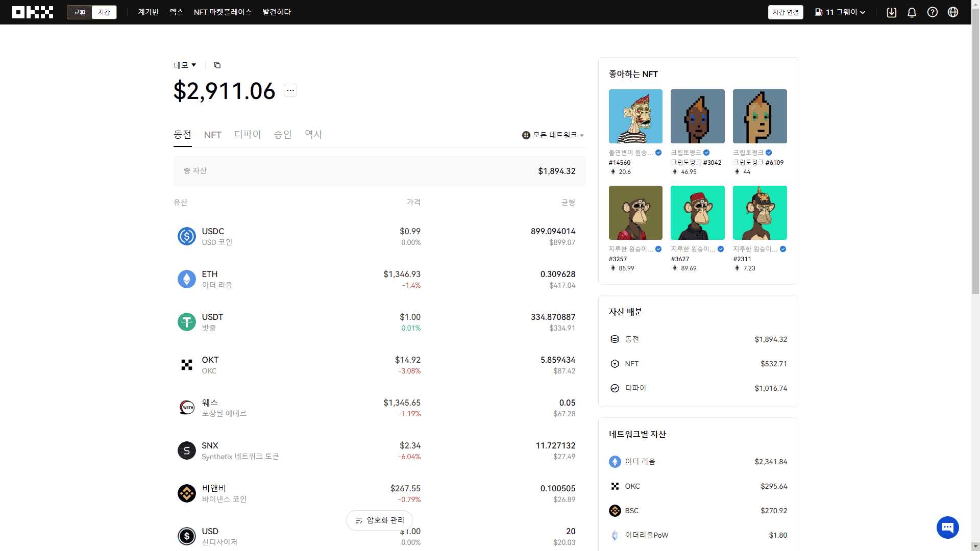Click the NFT allocation value $532.71
The image size is (980, 551).
point(774,364)
